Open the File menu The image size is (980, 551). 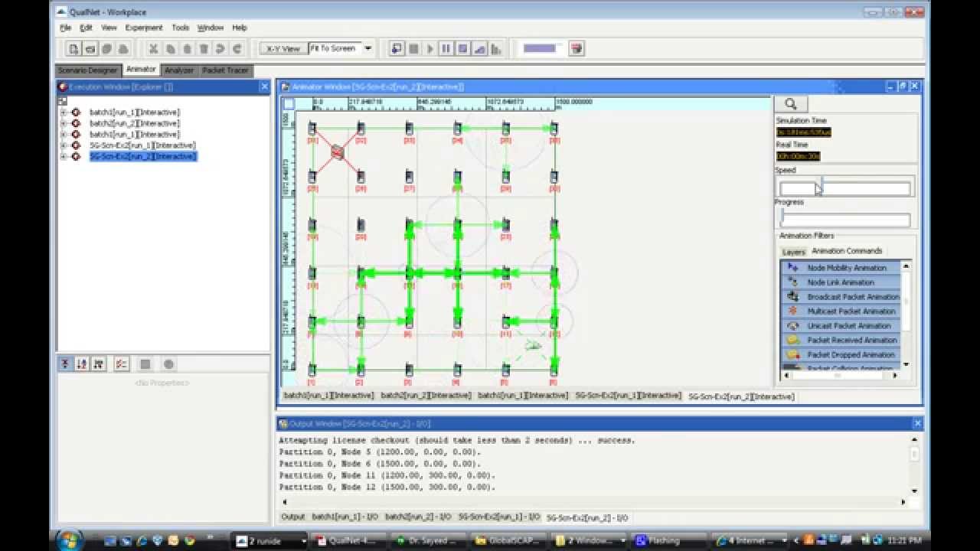click(66, 28)
